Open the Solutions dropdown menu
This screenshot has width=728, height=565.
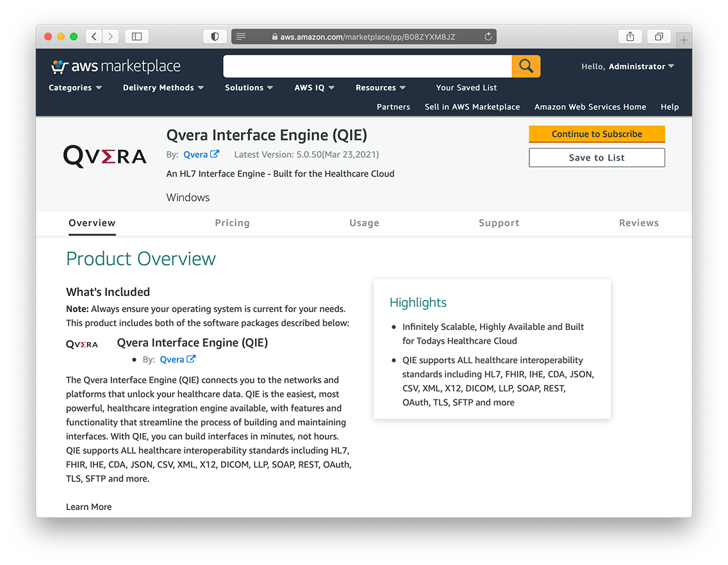point(249,87)
